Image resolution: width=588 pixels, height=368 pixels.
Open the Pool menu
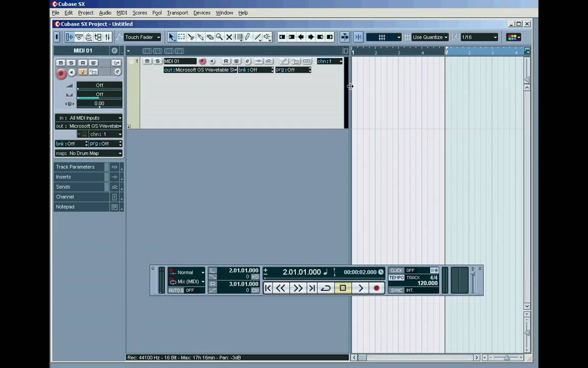coord(157,13)
